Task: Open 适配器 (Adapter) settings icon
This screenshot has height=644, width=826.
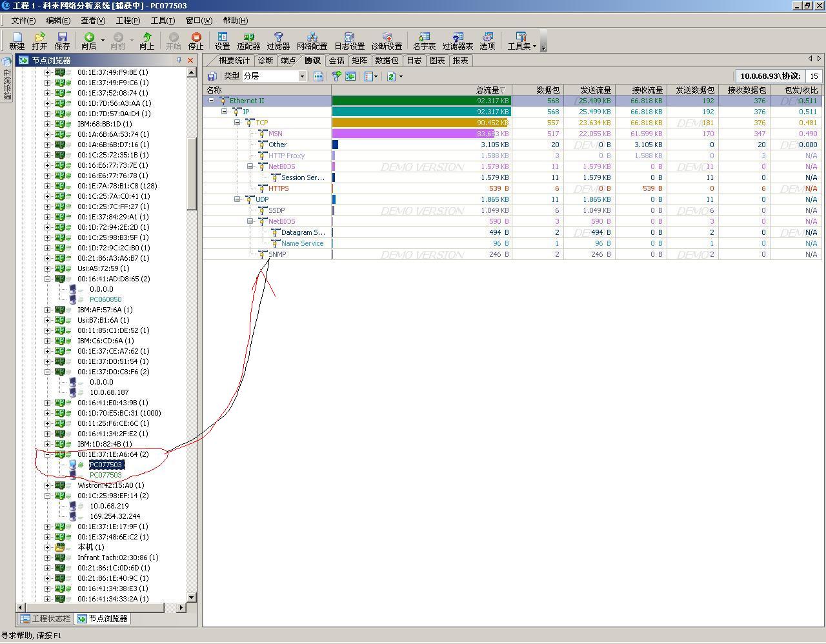Action: (248, 41)
